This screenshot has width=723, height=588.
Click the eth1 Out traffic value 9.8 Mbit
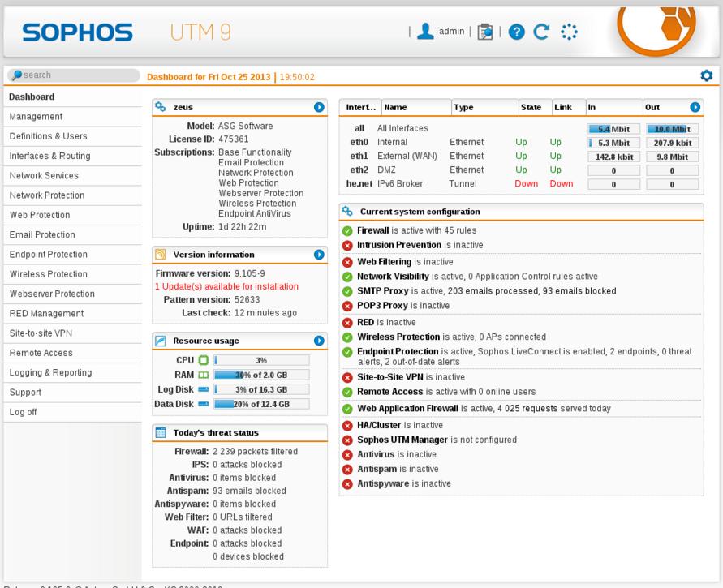(672, 157)
